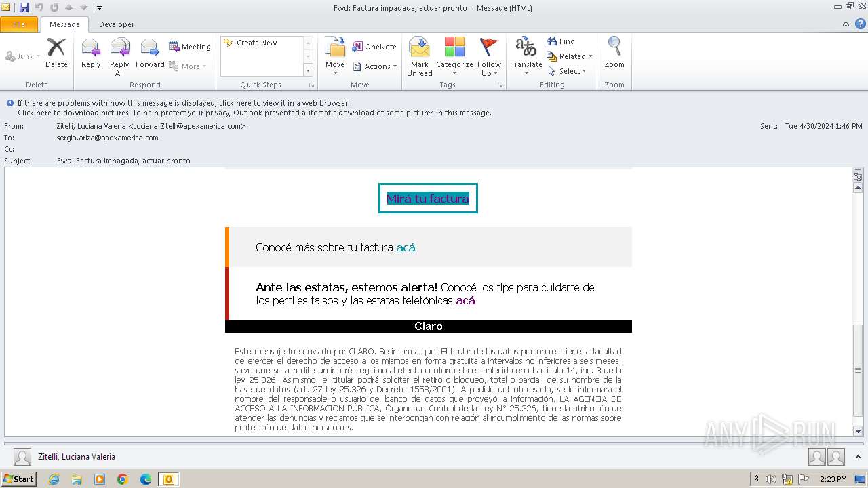868x488 pixels.
Task: Open the Related dropdown
Action: coord(570,56)
